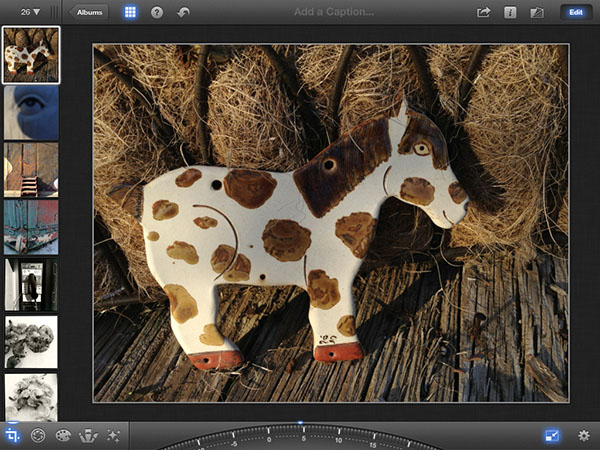The height and width of the screenshot is (450, 600).
Task: Open the settings gear
Action: pos(584,435)
